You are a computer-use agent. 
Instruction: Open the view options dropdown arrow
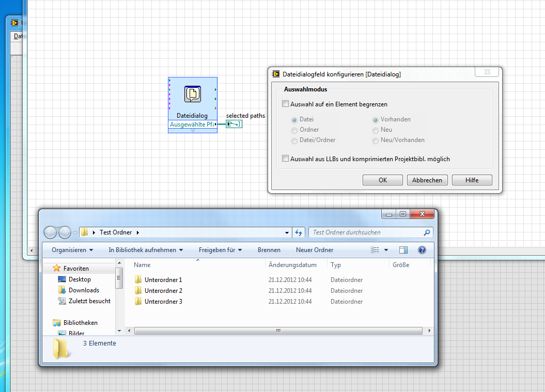pyautogui.click(x=386, y=250)
